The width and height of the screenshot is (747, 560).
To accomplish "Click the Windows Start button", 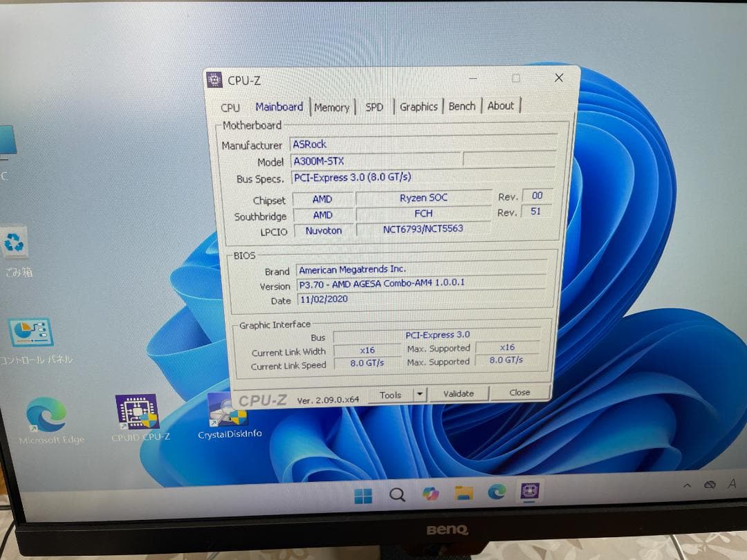I will coord(363,494).
